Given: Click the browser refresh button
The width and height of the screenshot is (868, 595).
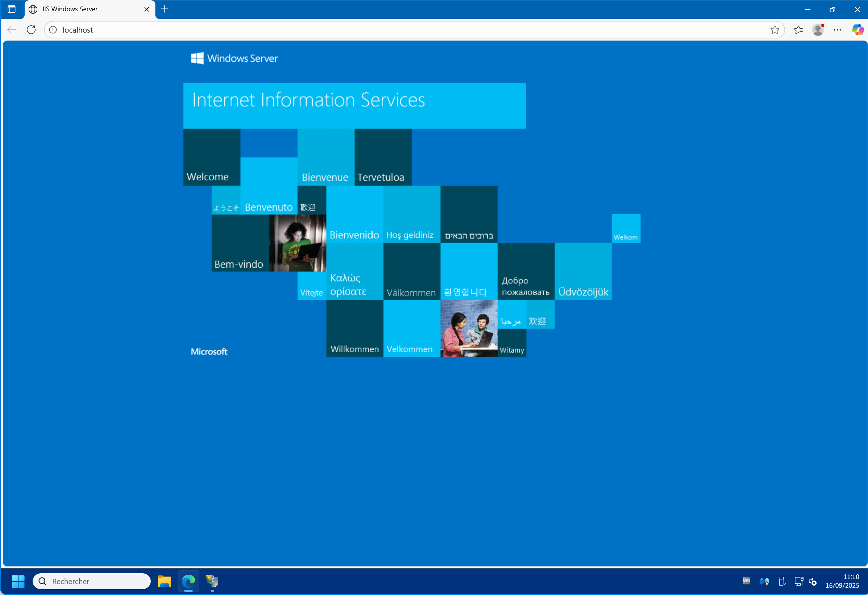Looking at the screenshot, I should [x=32, y=29].
